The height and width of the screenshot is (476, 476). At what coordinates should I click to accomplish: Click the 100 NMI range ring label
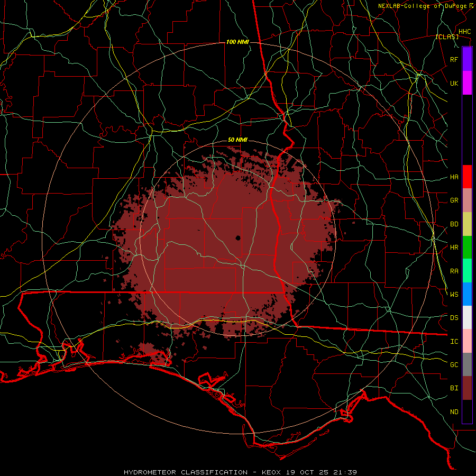pyautogui.click(x=237, y=42)
